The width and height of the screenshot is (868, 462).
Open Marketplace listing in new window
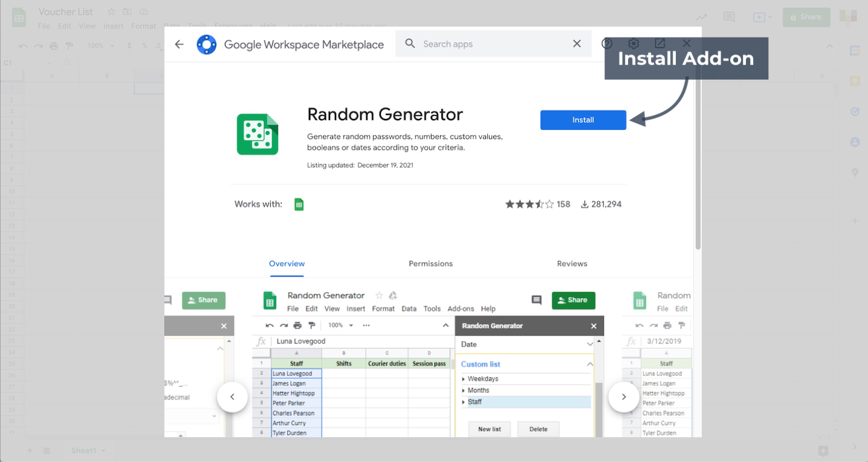660,44
